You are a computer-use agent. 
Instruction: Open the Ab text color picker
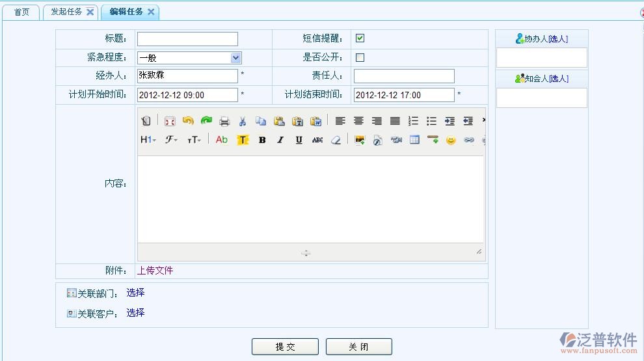(221, 140)
